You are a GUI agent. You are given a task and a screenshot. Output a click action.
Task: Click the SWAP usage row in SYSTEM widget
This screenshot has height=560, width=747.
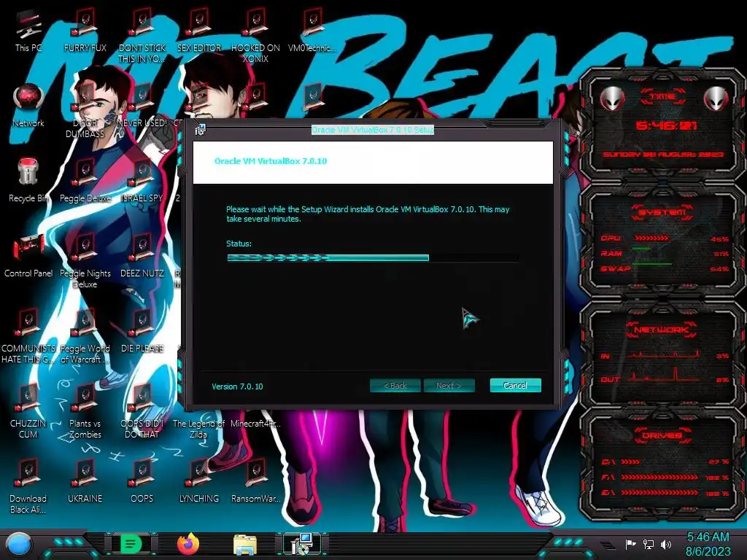(665, 269)
